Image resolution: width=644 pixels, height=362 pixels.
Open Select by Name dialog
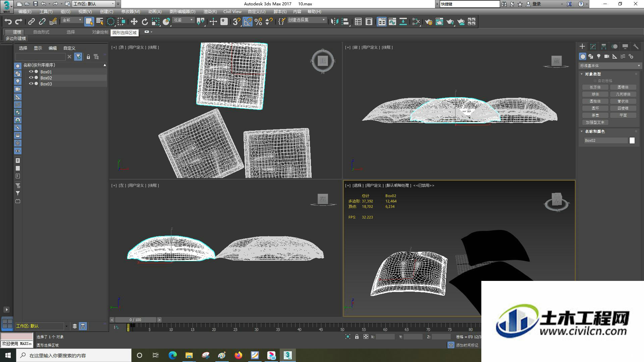(100, 22)
